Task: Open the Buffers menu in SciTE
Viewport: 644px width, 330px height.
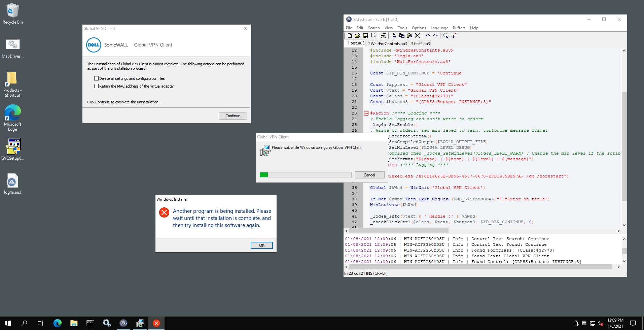Action: [x=459, y=28]
